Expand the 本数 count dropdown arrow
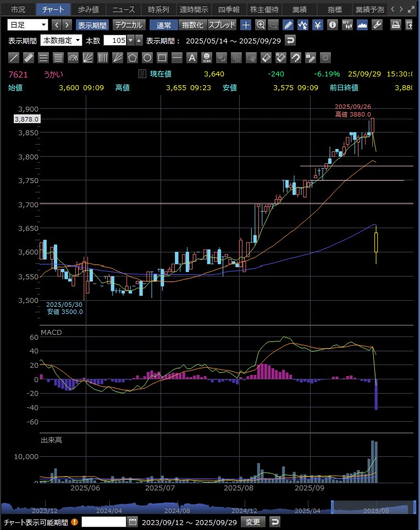 click(x=130, y=40)
